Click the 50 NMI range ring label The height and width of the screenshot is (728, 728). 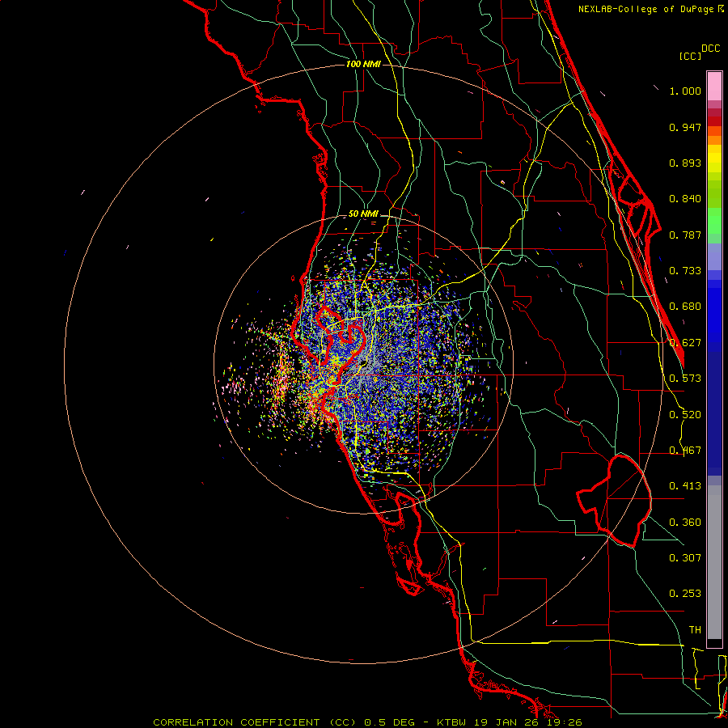click(363, 214)
